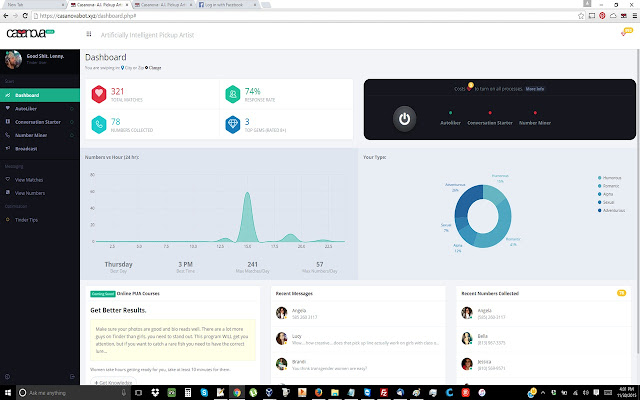Open Conversation Starter in the sidebar
640x400 pixels.
(x=40, y=122)
